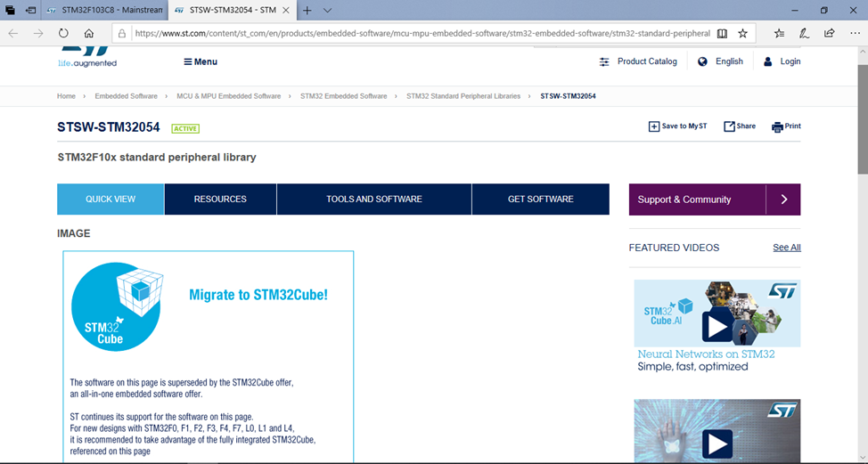Screen dimensions: 868x464
Task: Click the add notes pen icon
Action: (x=804, y=33)
